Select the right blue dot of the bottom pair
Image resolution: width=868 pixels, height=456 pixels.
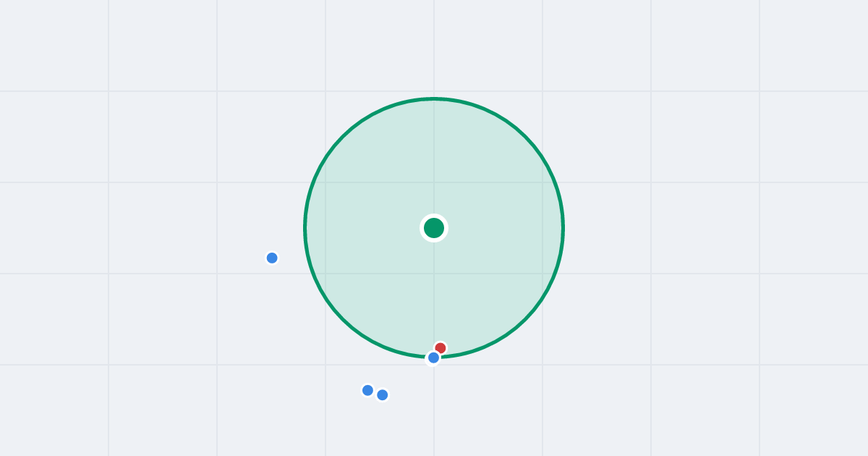pyautogui.click(x=383, y=394)
